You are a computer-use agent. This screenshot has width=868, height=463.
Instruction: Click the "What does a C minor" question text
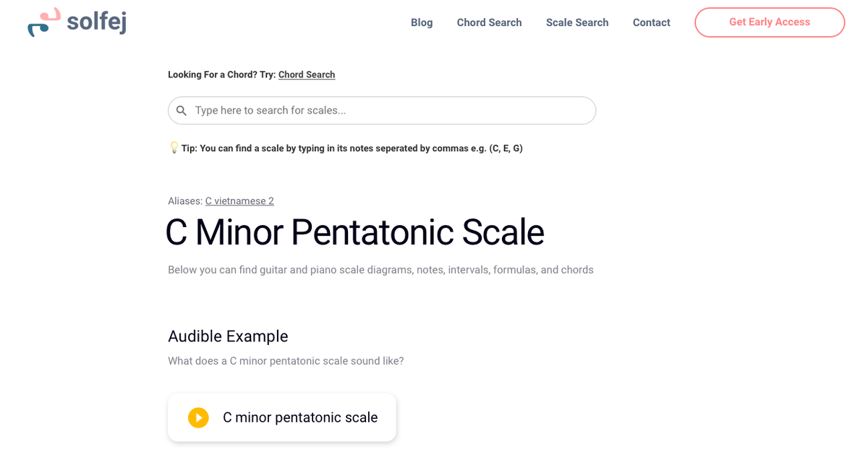pos(286,360)
